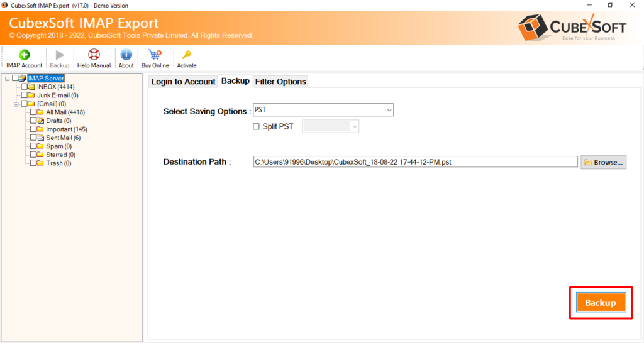Click the Destination Path input field

pos(415,162)
